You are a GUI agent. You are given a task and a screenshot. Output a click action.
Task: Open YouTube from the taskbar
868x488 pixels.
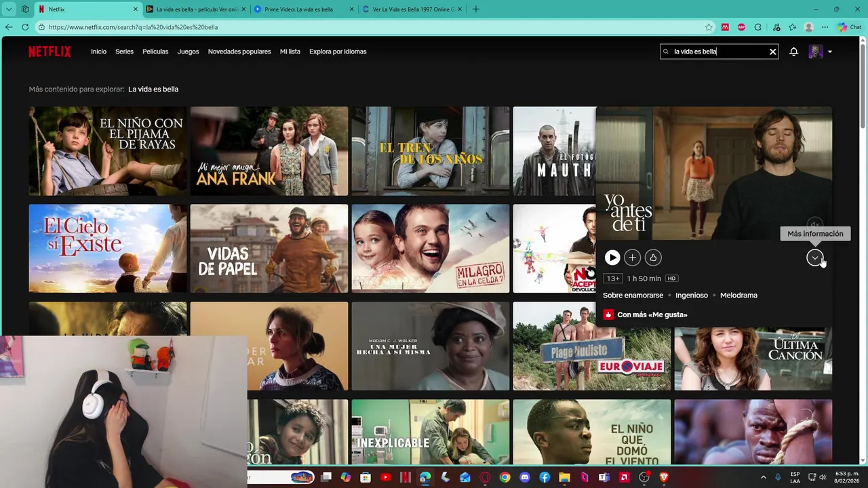click(385, 477)
